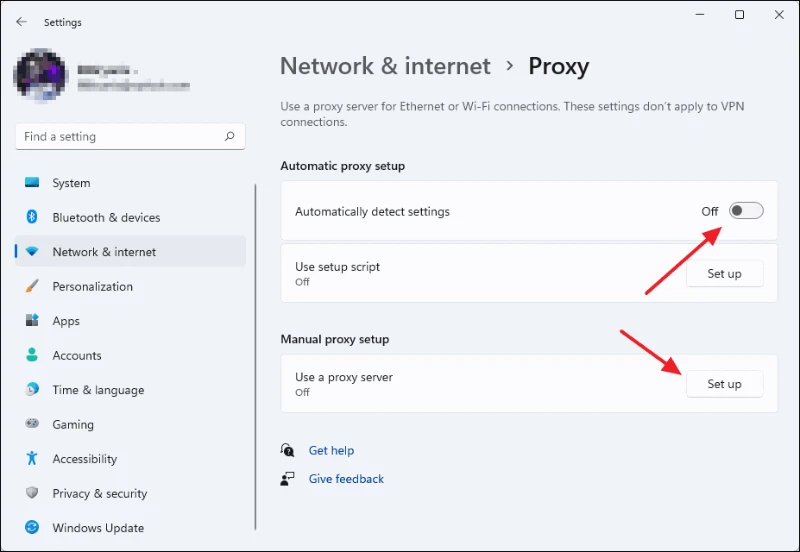This screenshot has width=800, height=552.
Task: Click the user profile avatar
Action: click(41, 75)
